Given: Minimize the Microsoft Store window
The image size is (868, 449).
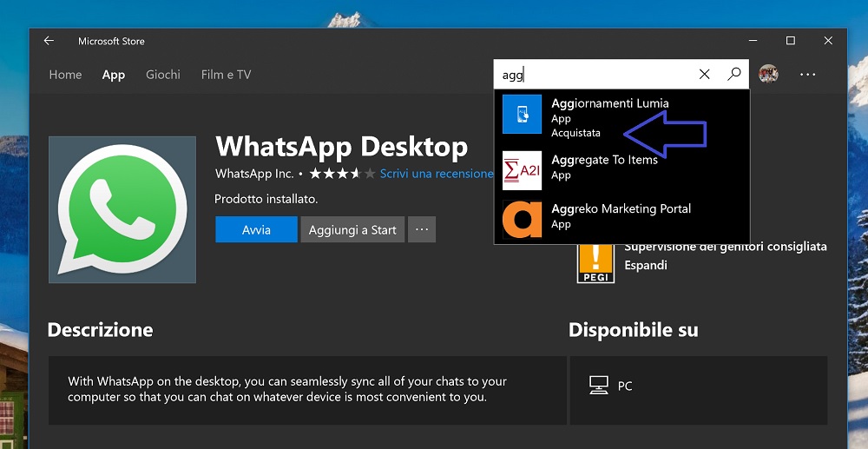Looking at the screenshot, I should point(753,41).
